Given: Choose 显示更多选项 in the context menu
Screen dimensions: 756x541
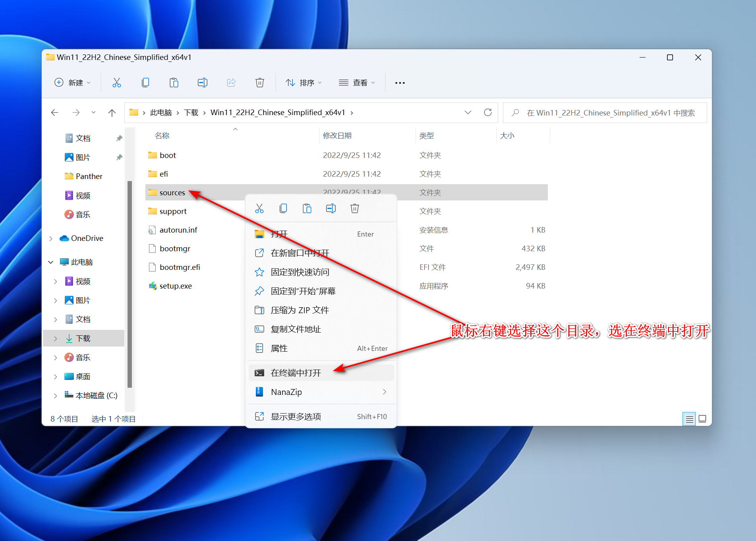Looking at the screenshot, I should coord(296,416).
